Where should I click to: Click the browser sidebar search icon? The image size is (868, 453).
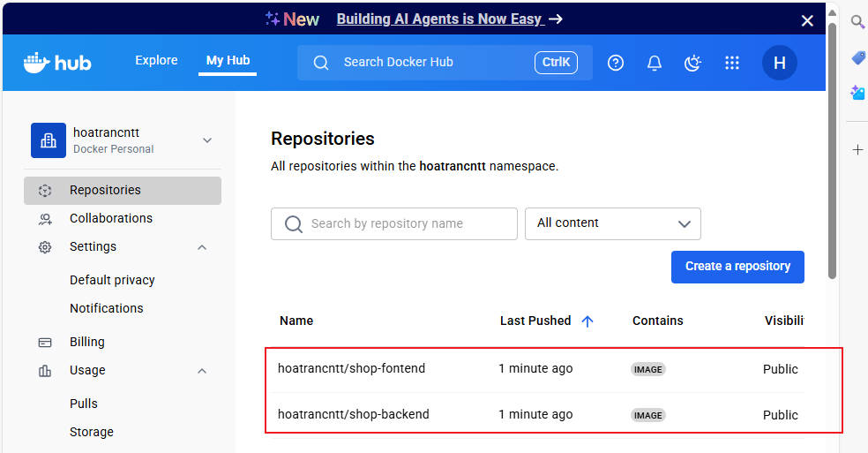(857, 22)
